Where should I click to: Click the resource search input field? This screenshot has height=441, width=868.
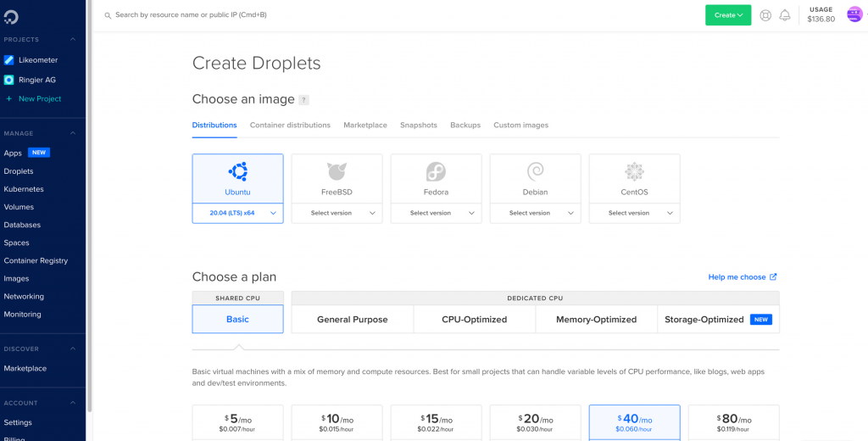[x=191, y=15]
